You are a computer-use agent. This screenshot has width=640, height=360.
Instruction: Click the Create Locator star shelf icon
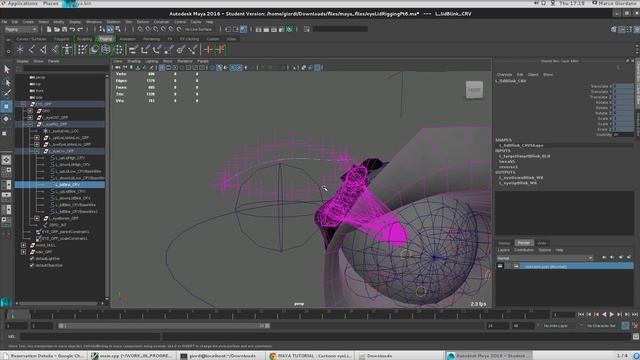click(20, 50)
